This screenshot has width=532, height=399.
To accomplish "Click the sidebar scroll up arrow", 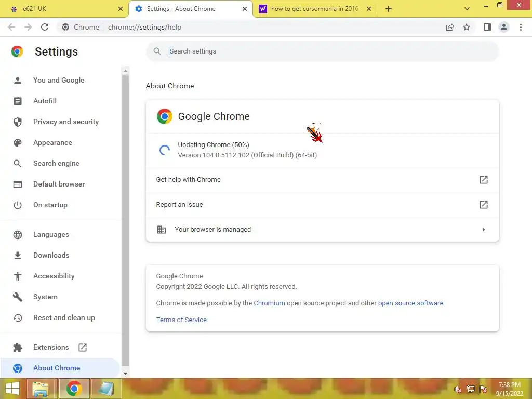I will [x=125, y=71].
